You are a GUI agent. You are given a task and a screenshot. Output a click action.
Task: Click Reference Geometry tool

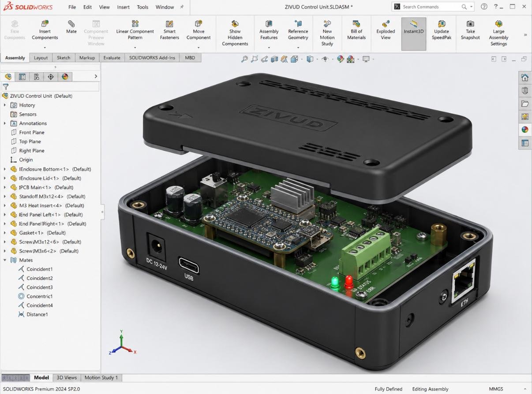coord(298,30)
